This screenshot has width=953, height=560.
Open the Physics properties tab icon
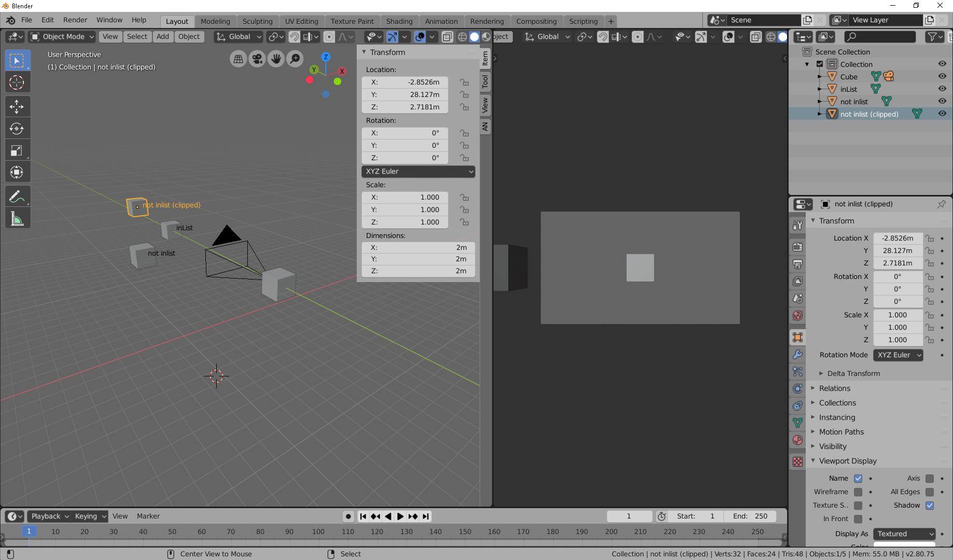tap(797, 388)
